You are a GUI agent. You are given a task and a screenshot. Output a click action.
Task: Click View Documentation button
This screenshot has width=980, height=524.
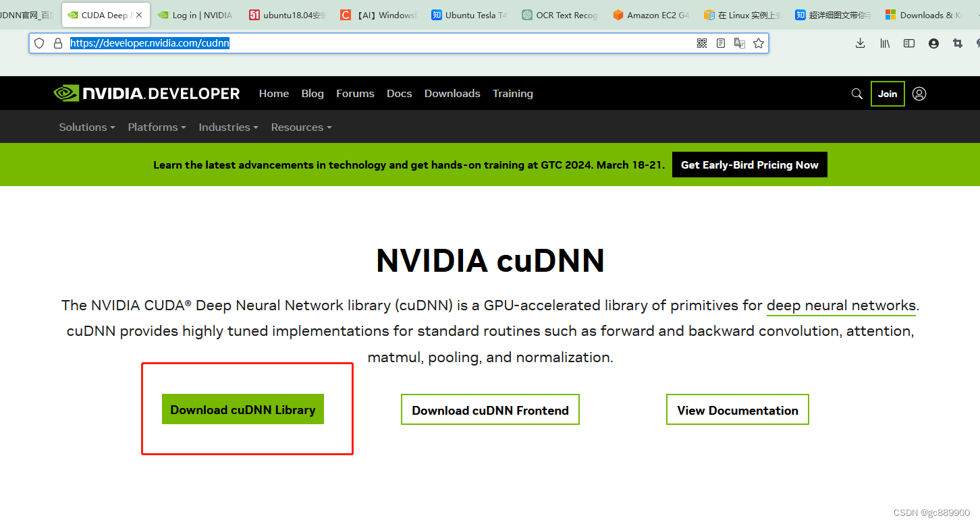coord(738,410)
